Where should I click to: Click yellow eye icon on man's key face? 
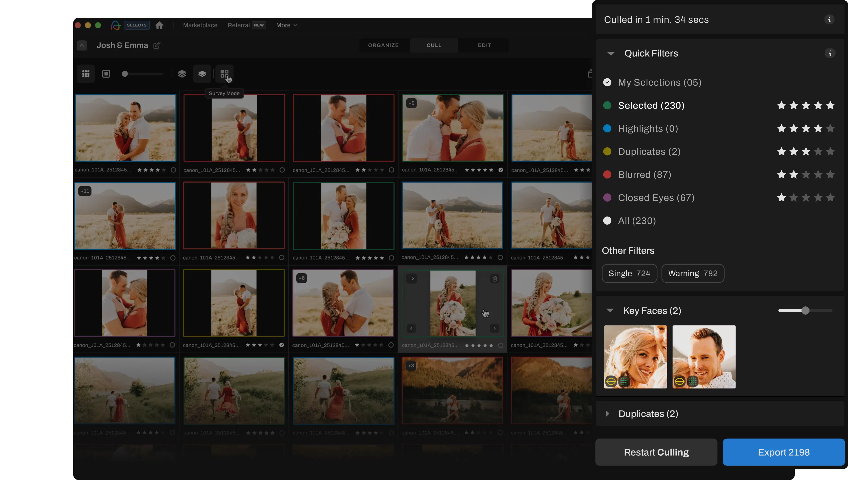point(679,381)
